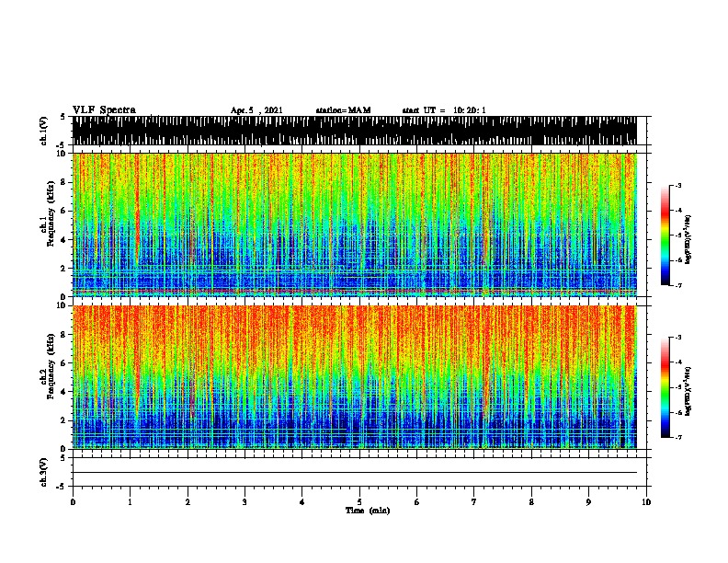Click the time axis end tick label "10"
Viewport: 728px width, 563px height.
pos(646,502)
